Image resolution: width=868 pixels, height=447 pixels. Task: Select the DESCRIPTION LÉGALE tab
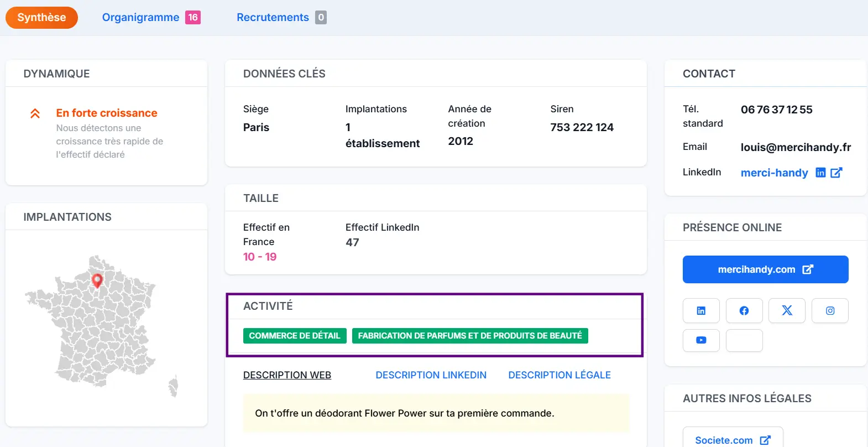click(560, 375)
